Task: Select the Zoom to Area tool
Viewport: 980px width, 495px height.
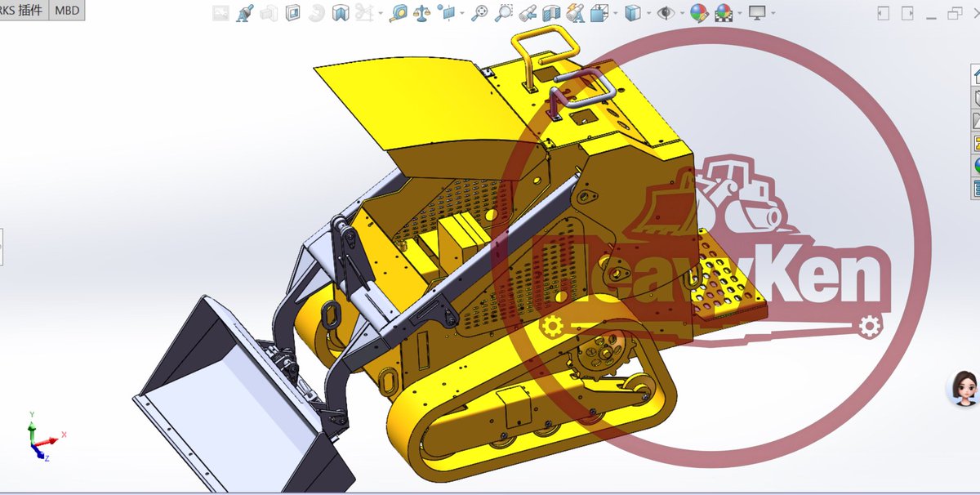Action: tap(503, 11)
